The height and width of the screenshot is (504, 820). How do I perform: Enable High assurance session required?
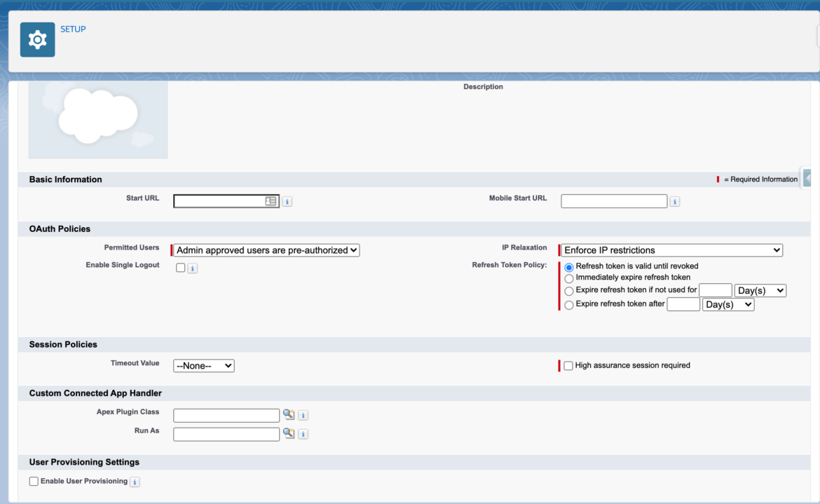coord(568,365)
